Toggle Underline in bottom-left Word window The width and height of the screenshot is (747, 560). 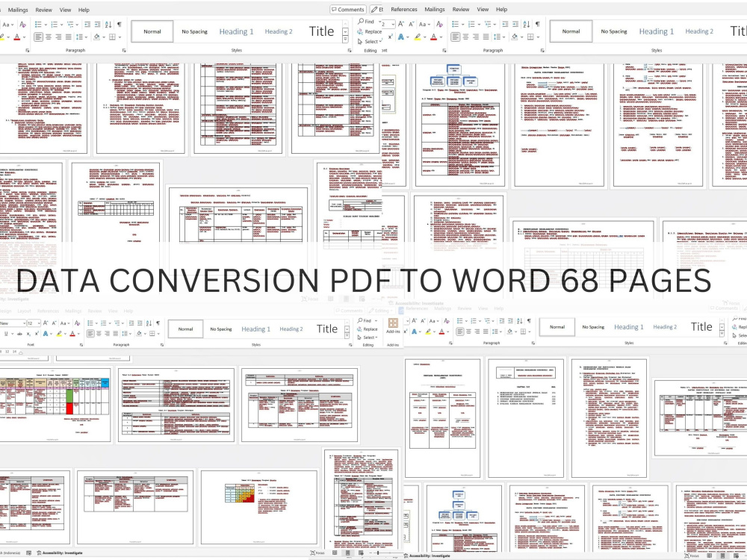(6, 334)
